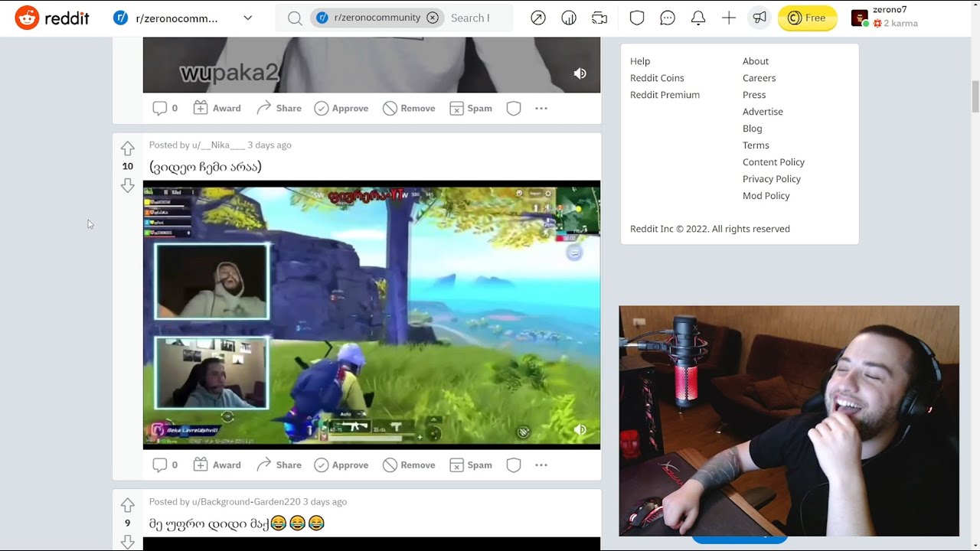
Task: Open the Mod Policy footer link
Action: click(x=766, y=196)
